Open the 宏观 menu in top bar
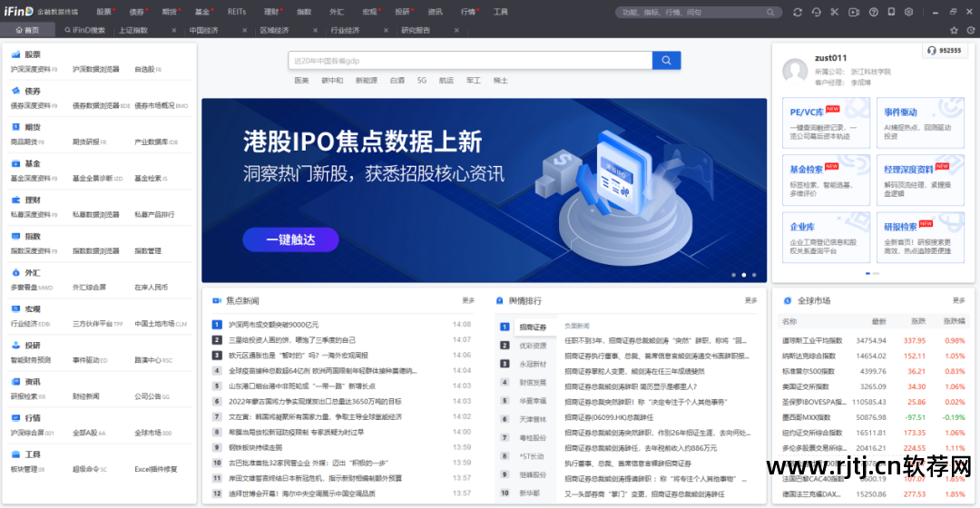980x508 pixels. click(x=369, y=12)
